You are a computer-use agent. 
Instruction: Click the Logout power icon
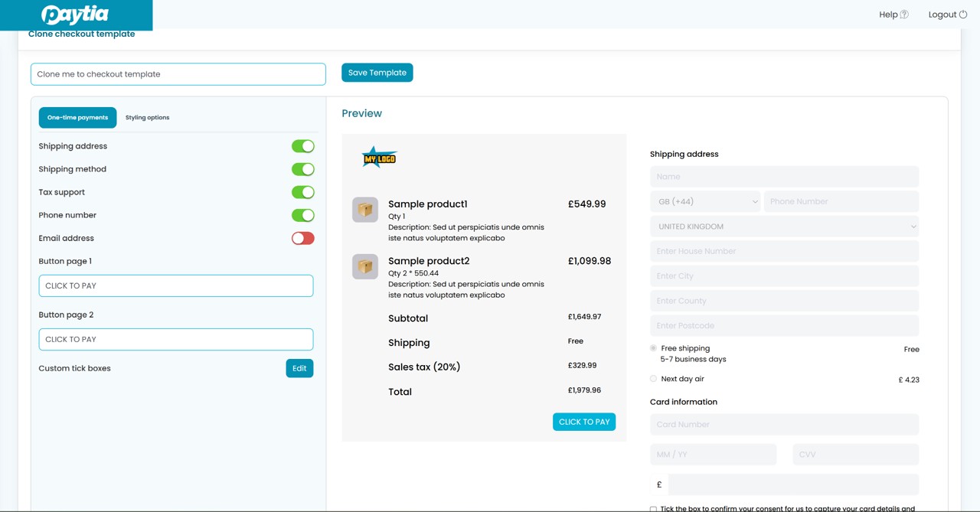[963, 15]
